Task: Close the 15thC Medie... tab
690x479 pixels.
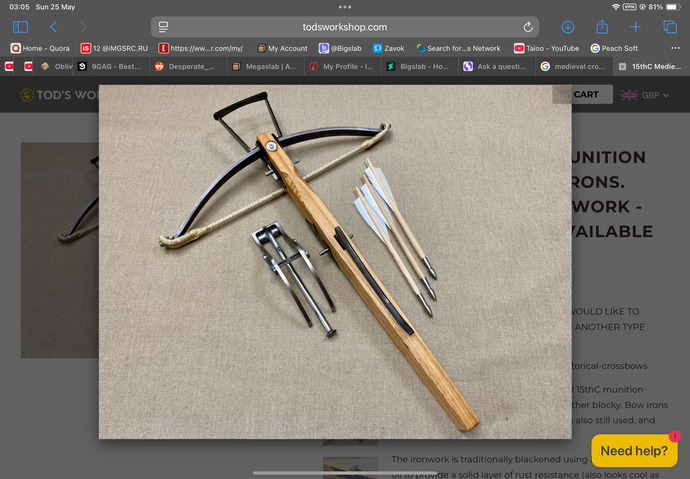Action: pyautogui.click(x=622, y=66)
